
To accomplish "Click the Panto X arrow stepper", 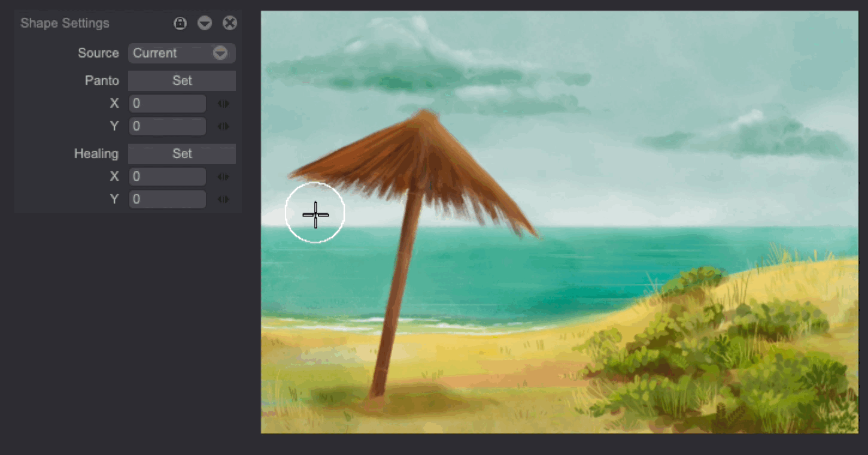I will (223, 104).
